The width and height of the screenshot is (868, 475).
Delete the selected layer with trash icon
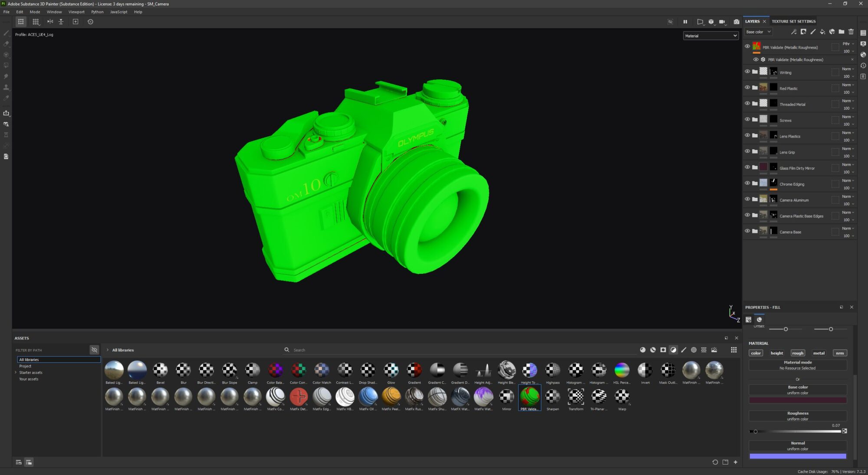(851, 32)
